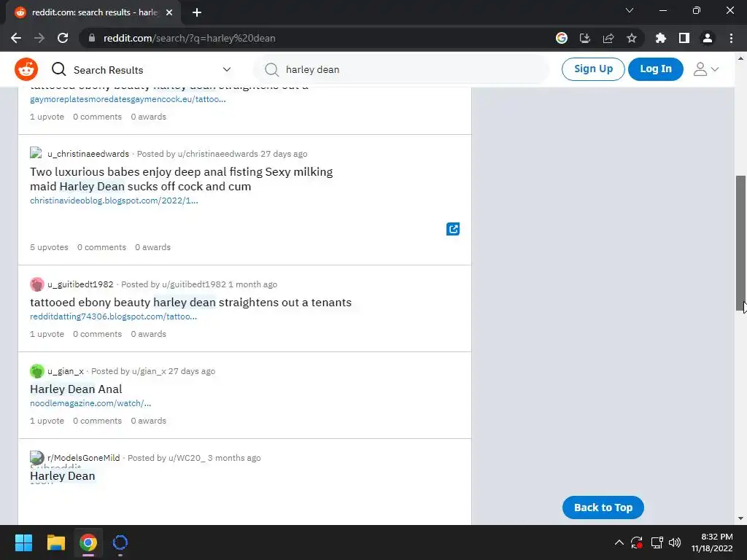Click the u_christinaeedwards broken avatar image
The height and width of the screenshot is (560, 747).
(x=36, y=153)
